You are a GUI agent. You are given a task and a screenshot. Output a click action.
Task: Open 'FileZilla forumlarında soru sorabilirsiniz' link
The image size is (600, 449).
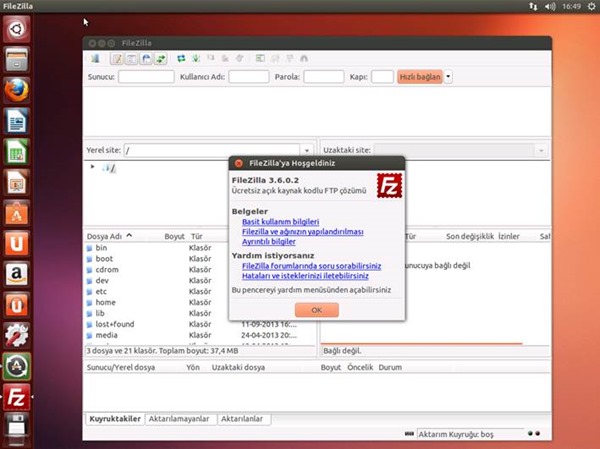tap(311, 266)
